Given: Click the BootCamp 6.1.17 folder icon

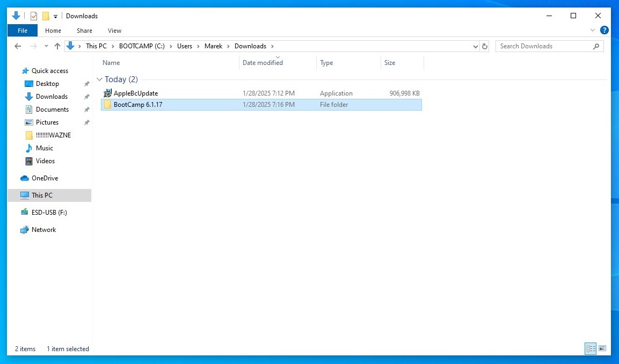Looking at the screenshot, I should click(107, 105).
